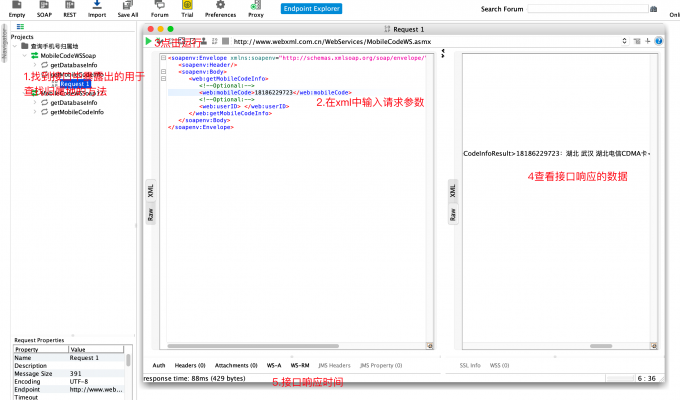Screen dimensions: 680x400
Task: Click the Search Forum text field
Action: pos(588,9)
